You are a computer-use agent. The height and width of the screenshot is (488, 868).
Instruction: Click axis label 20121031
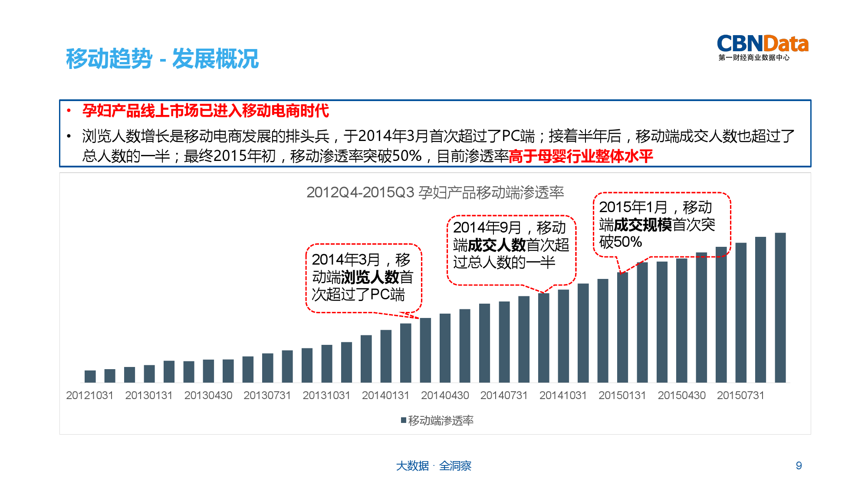coord(90,395)
